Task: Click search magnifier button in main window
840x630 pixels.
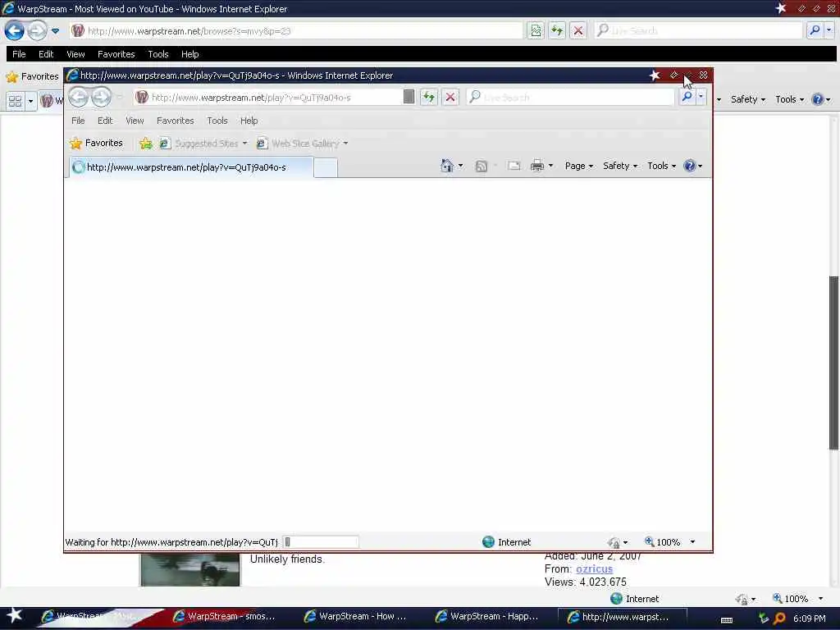Action: (x=815, y=31)
